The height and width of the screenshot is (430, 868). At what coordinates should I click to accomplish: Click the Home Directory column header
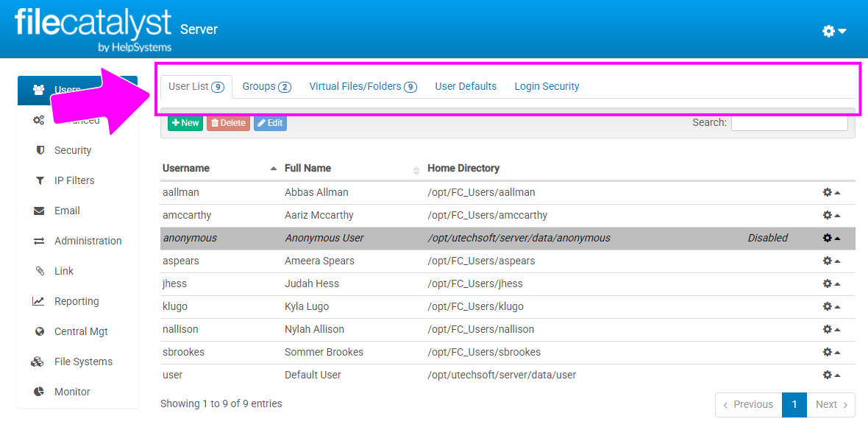point(463,168)
